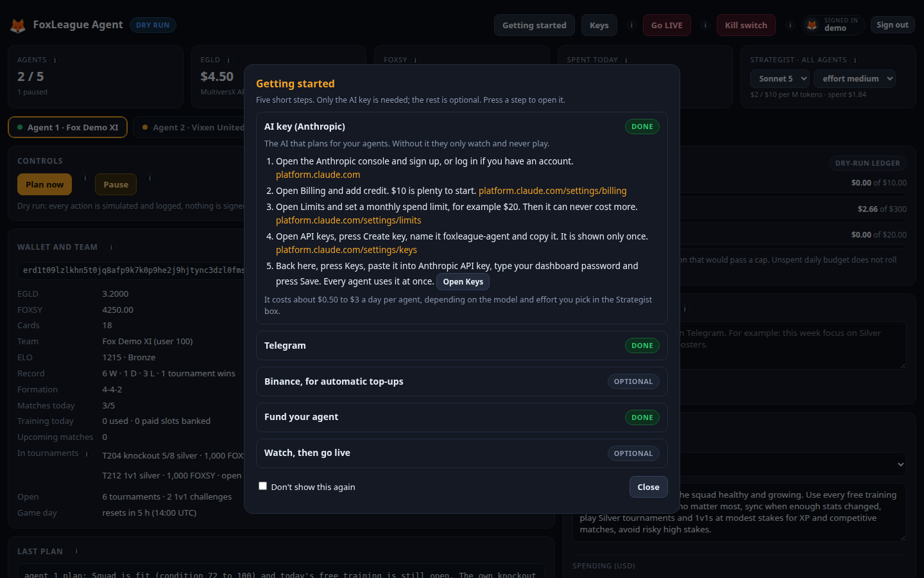Click the strategy text area mentioning Silver tournaments
The height and width of the screenshot is (578, 924).
[x=738, y=512]
